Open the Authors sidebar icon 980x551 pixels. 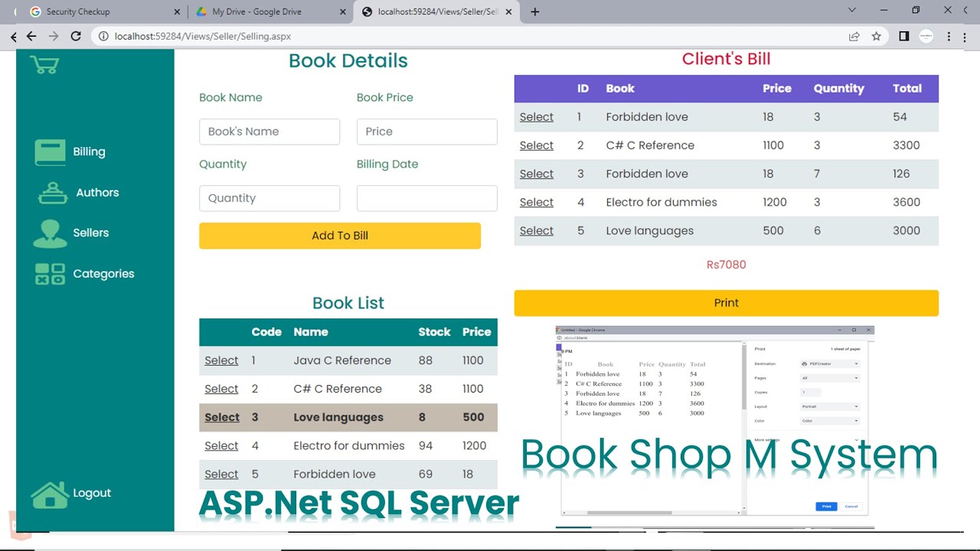[x=52, y=193]
